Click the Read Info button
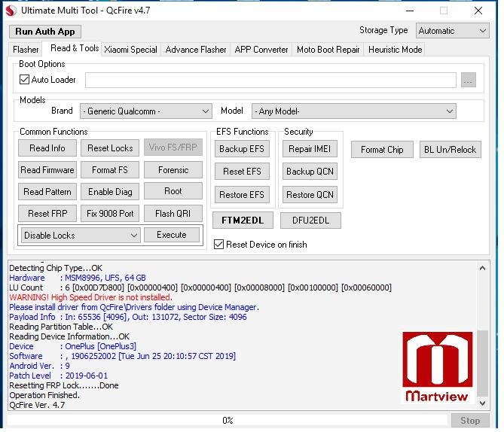 [47, 148]
